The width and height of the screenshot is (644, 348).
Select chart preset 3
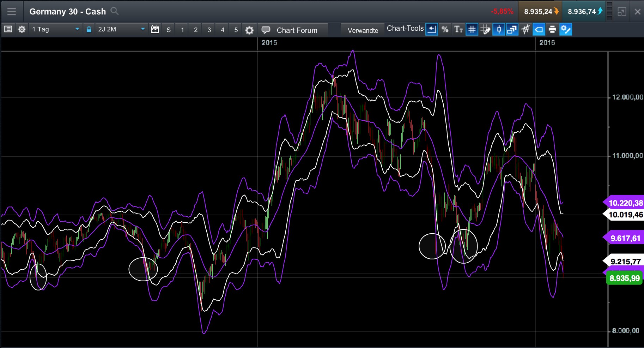click(x=209, y=30)
